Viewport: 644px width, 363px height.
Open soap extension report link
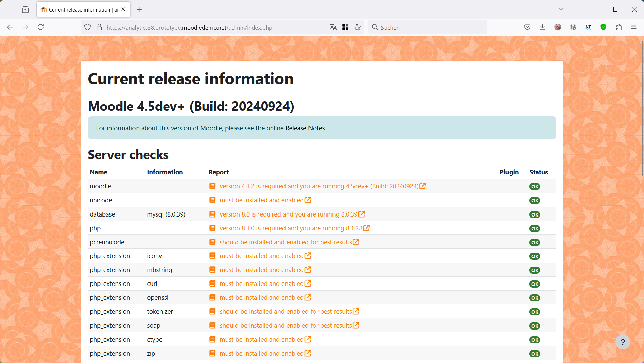[x=289, y=326]
